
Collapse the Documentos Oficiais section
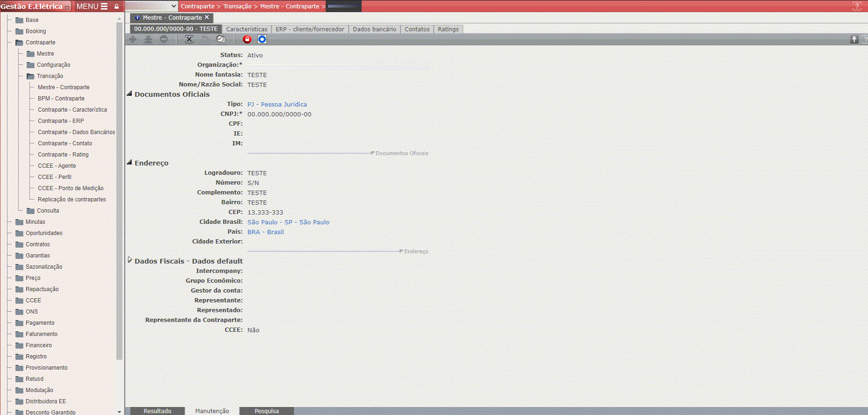click(129, 94)
